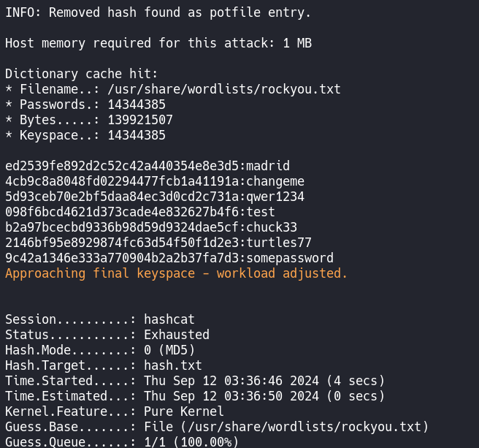Viewport: 479px width, 448px height.
Task: Click the 'Host memory required' line
Action: pyautogui.click(x=158, y=43)
